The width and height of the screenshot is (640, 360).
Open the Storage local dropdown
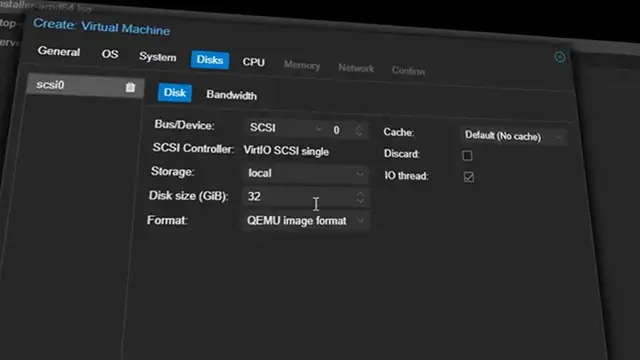pyautogui.click(x=360, y=174)
